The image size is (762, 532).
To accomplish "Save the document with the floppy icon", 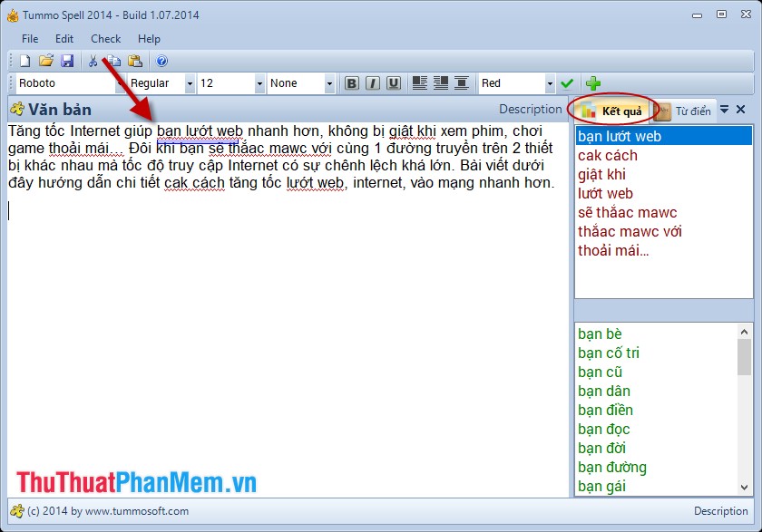I will [x=67, y=61].
